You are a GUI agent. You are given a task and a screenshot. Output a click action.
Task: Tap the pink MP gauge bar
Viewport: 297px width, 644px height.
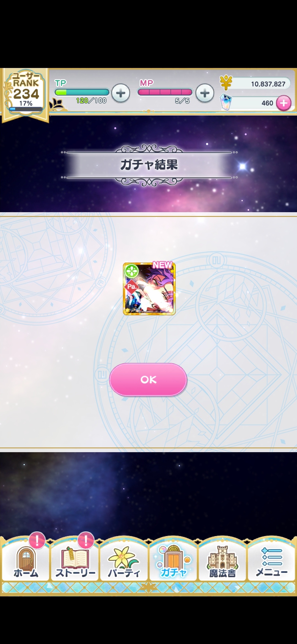165,92
